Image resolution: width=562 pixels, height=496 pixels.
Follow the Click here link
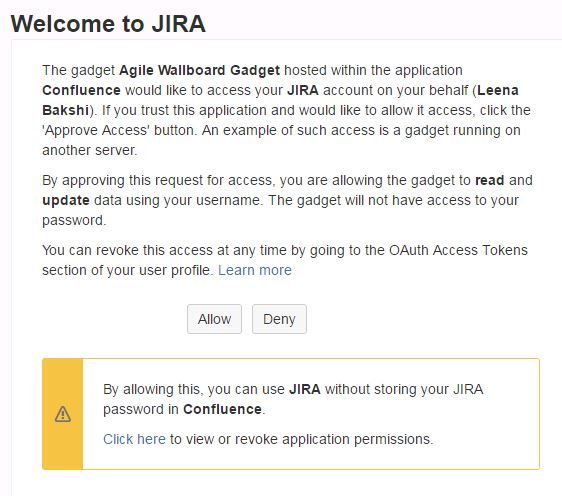pos(134,439)
